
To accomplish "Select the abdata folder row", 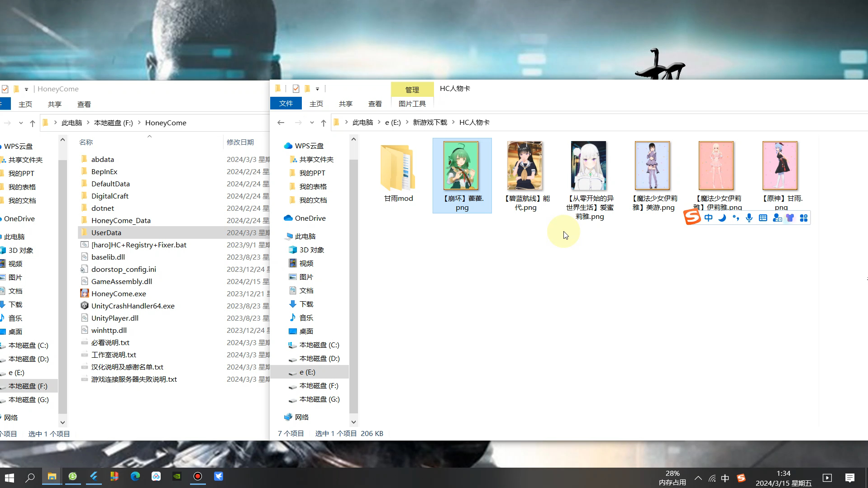I will (174, 160).
